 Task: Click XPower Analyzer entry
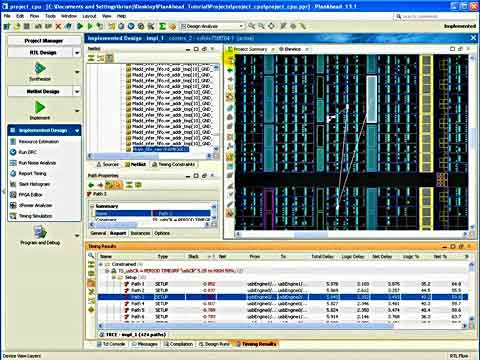coord(35,205)
